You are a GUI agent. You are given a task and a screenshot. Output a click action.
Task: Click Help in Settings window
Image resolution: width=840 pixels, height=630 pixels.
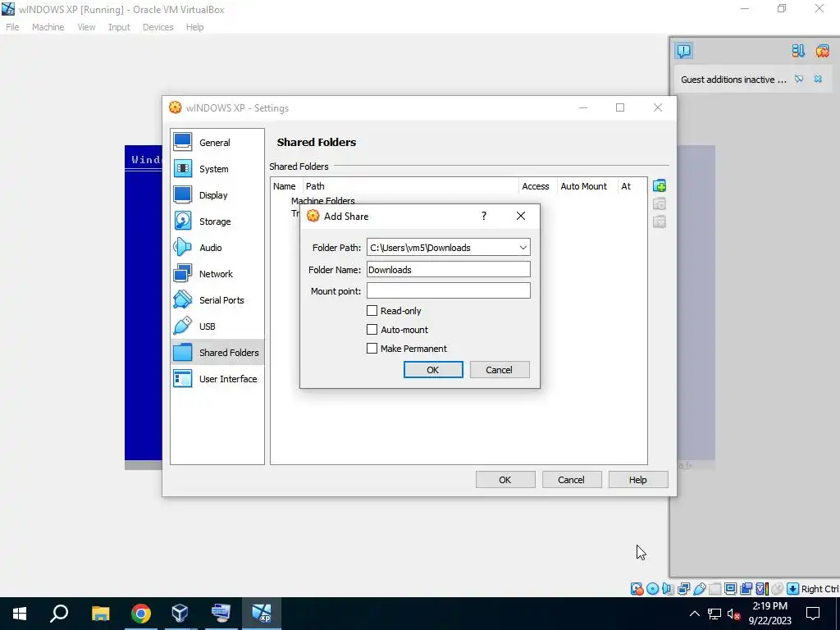coord(638,480)
